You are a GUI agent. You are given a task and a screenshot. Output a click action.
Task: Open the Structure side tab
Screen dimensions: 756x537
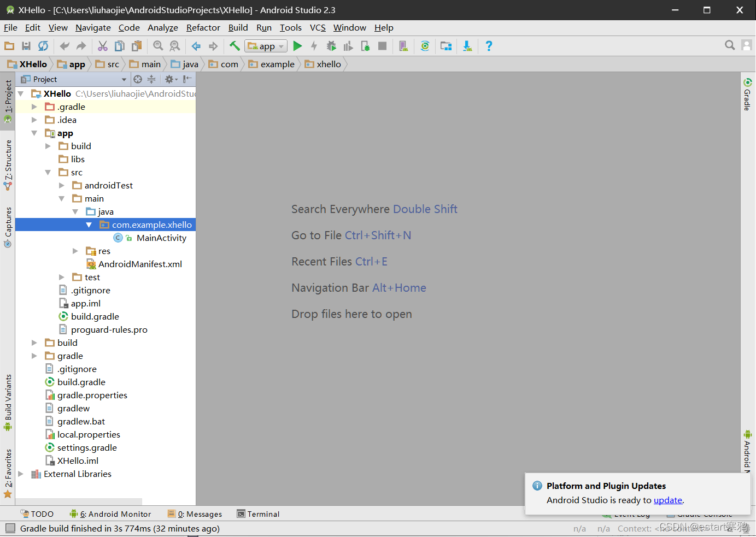8,164
